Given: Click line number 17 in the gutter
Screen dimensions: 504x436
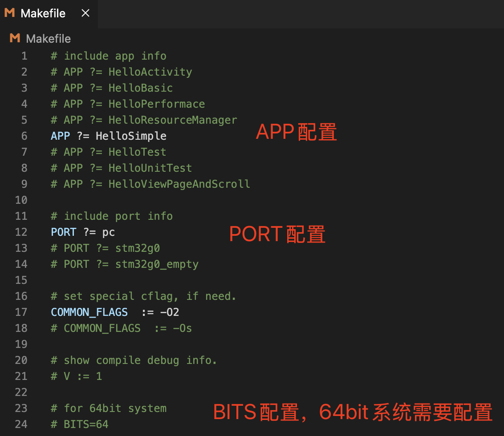Looking at the screenshot, I should 21,312.
